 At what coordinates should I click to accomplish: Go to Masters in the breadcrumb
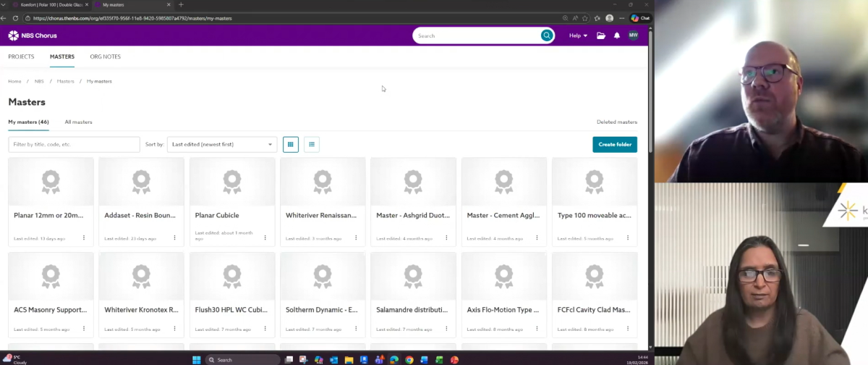click(65, 81)
